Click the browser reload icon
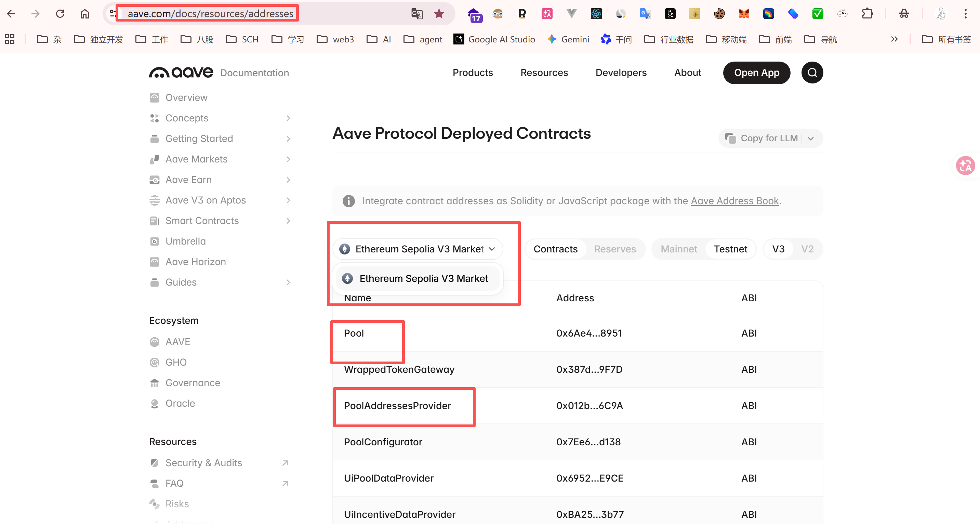980x524 pixels. [x=60, y=14]
